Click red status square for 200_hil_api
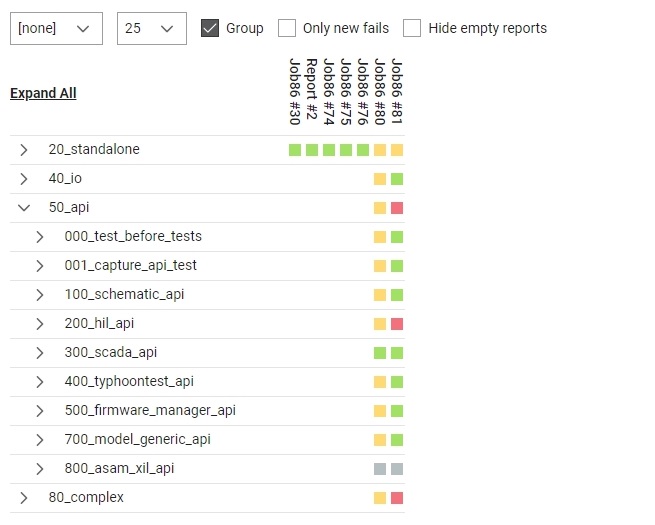The width and height of the screenshot is (655, 525). (x=397, y=324)
